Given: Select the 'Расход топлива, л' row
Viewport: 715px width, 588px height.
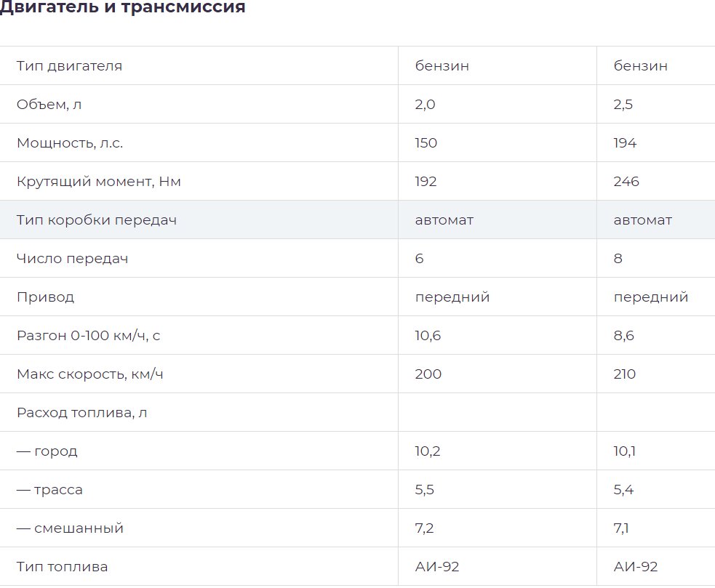Looking at the screenshot, I should coord(358,413).
